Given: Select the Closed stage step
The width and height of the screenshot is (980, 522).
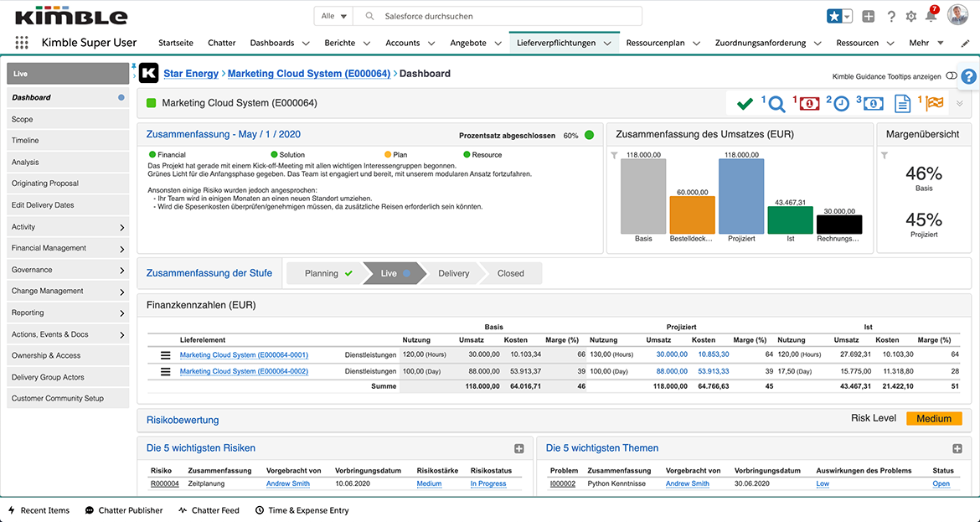Looking at the screenshot, I should coord(511,273).
